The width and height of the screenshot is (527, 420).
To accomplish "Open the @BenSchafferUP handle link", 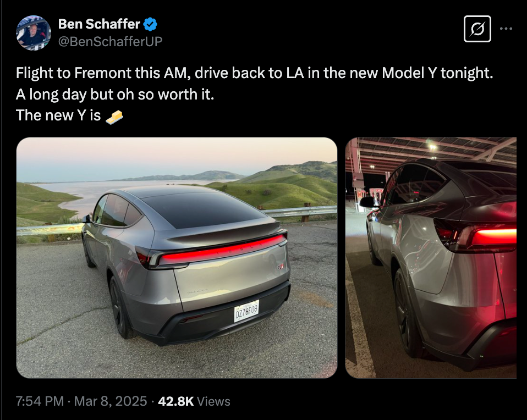I will pos(110,41).
